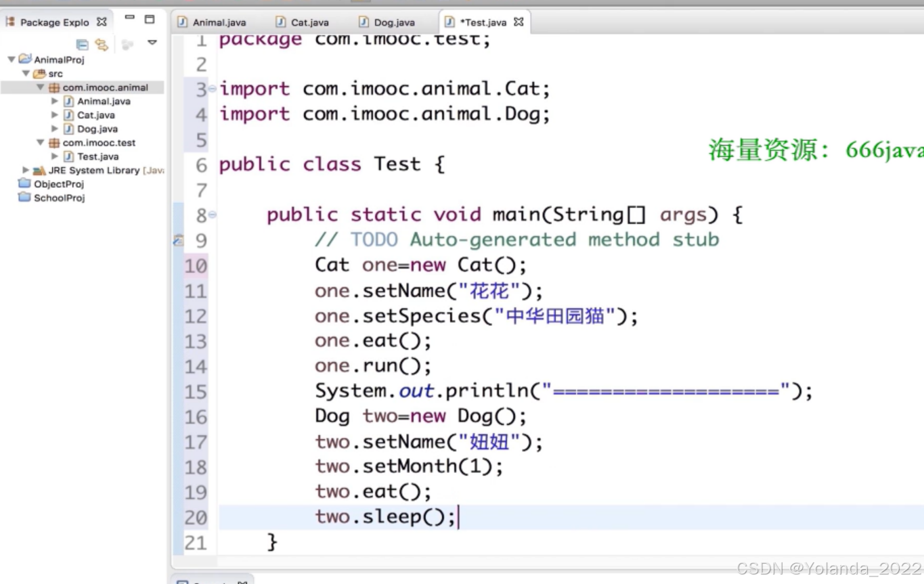This screenshot has height=584, width=924.
Task: Click the 'two.setMonth(1);' code line
Action: click(x=409, y=467)
